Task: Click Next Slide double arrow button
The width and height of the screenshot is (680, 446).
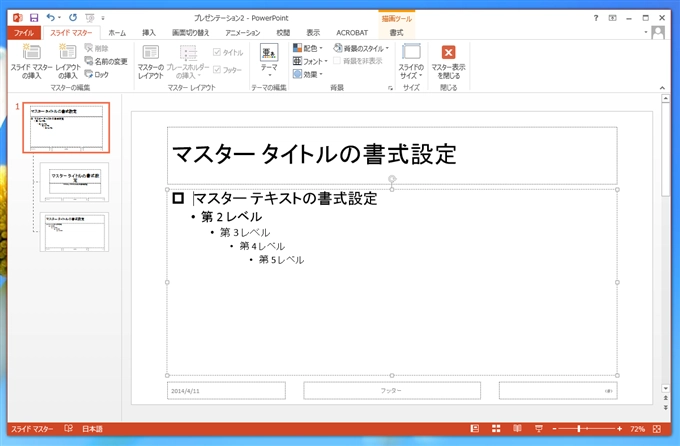Action: click(x=666, y=408)
